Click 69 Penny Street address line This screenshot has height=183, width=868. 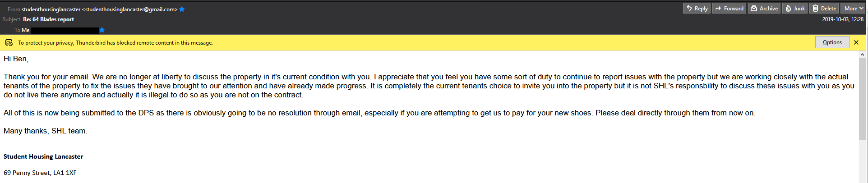[40, 173]
